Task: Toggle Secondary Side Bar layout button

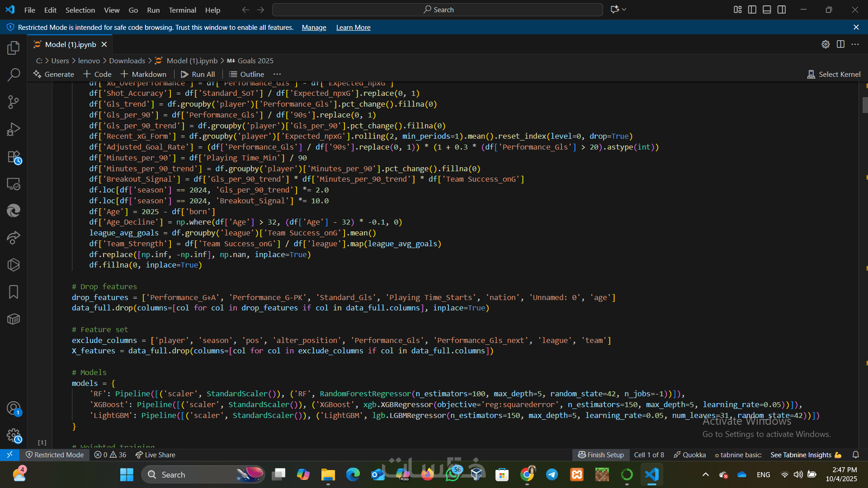Action: (782, 9)
